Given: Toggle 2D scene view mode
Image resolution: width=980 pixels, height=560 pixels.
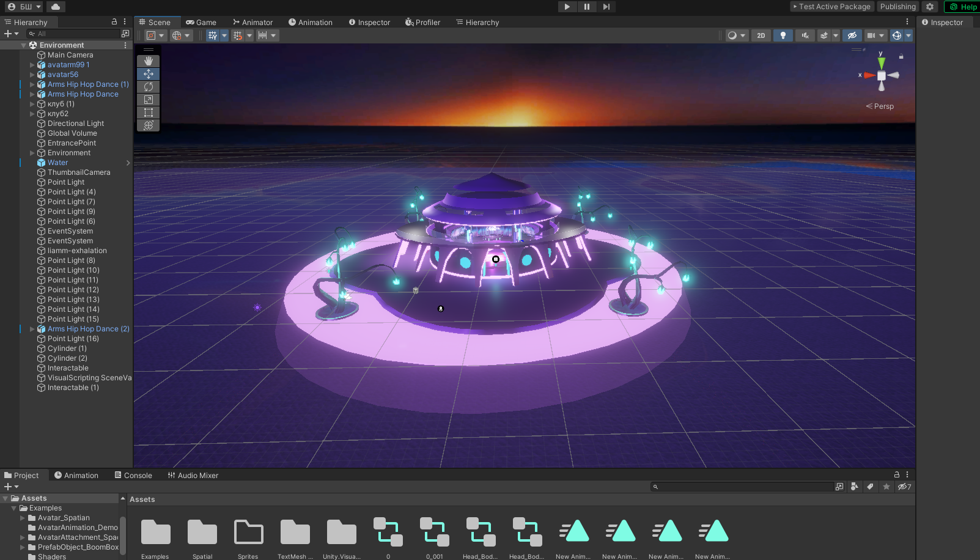Looking at the screenshot, I should click(x=761, y=35).
